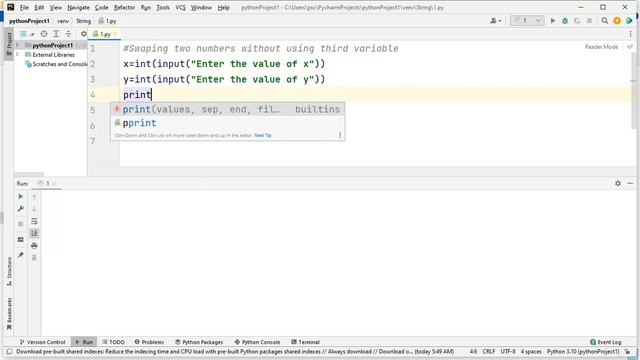Screen dimensions: 640x360
Task: Toggle soft-wrap in Run console
Action: click(34, 221)
